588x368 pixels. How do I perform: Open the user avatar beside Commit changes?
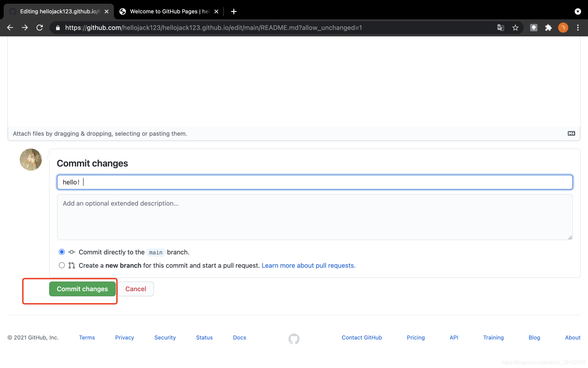(x=31, y=159)
